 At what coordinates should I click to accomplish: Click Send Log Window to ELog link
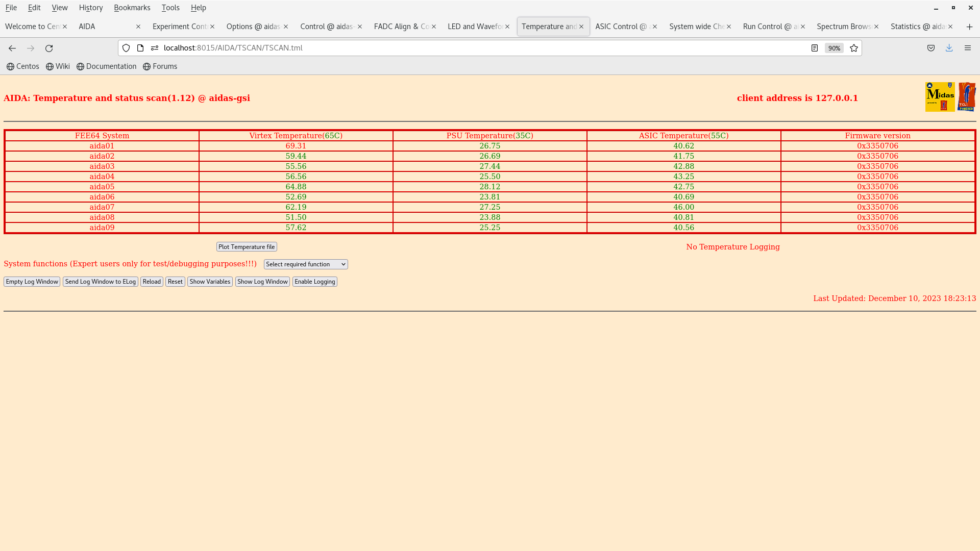[x=100, y=281]
